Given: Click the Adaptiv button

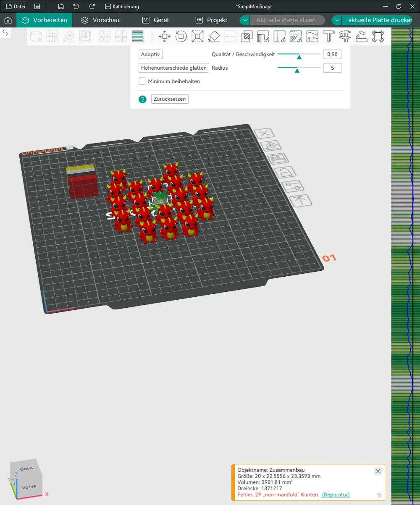Looking at the screenshot, I should tap(150, 55).
